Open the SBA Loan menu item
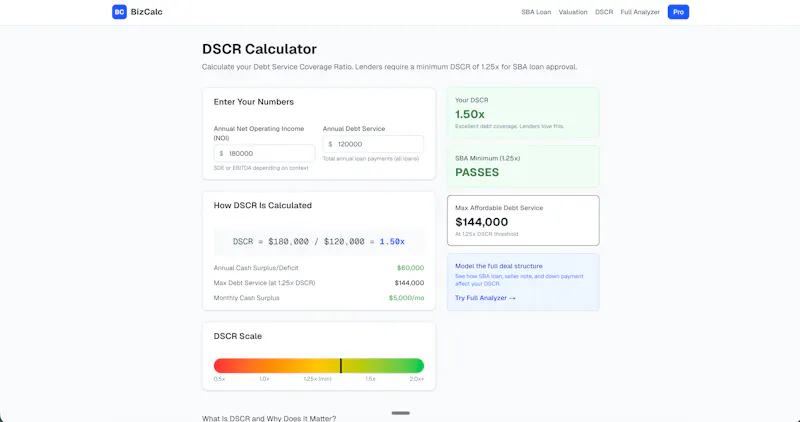Screen dimensions: 800x422 [536, 12]
